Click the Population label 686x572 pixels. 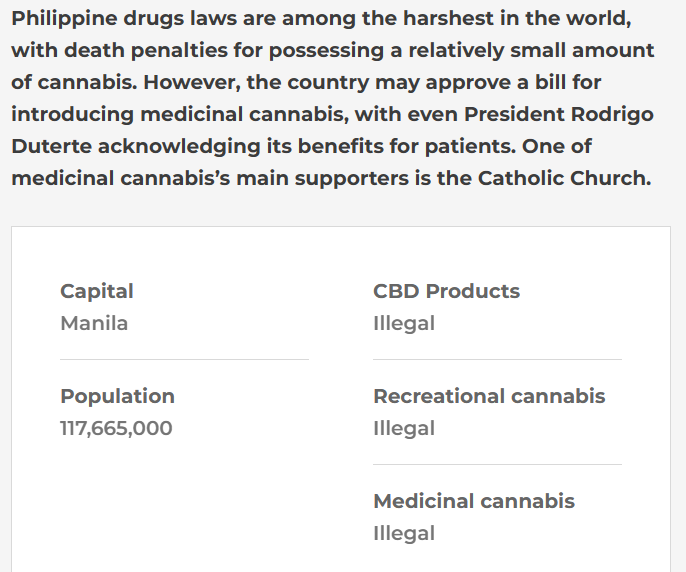click(117, 397)
